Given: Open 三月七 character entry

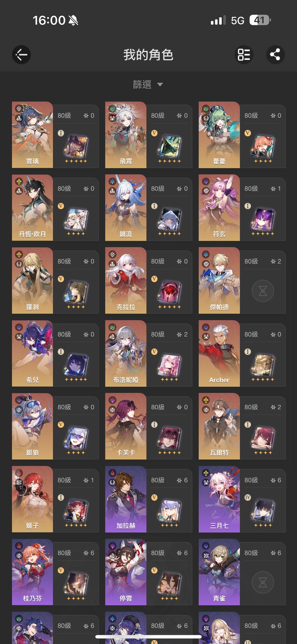Looking at the screenshot, I should [242, 499].
